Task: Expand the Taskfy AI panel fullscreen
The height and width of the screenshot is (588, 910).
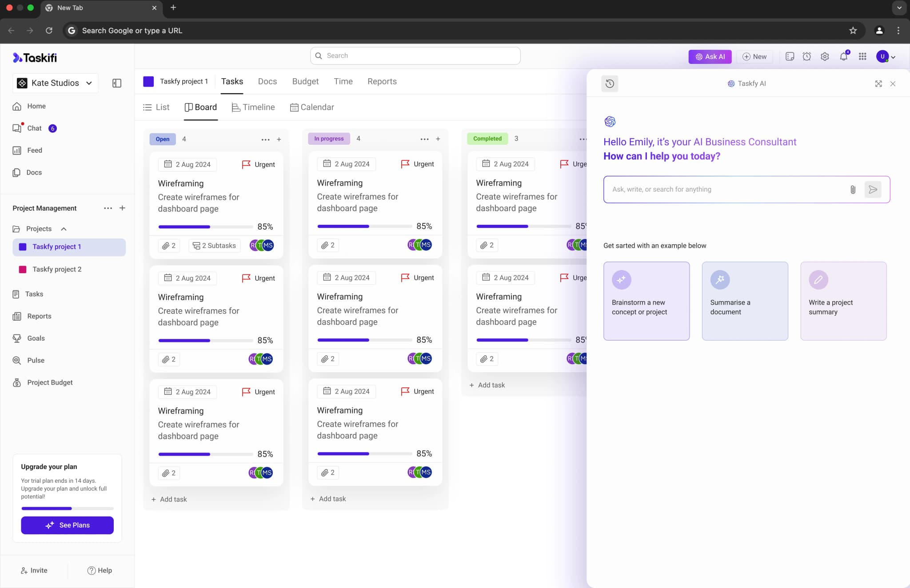Action: pos(878,83)
